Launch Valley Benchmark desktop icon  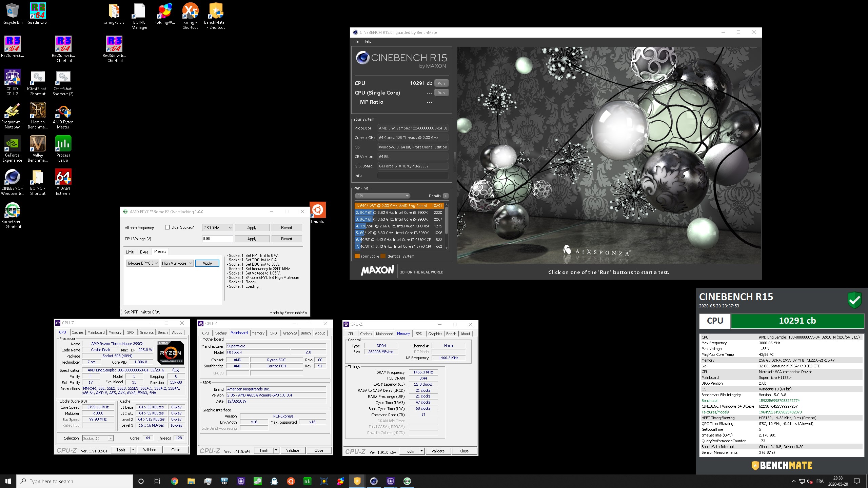38,149
